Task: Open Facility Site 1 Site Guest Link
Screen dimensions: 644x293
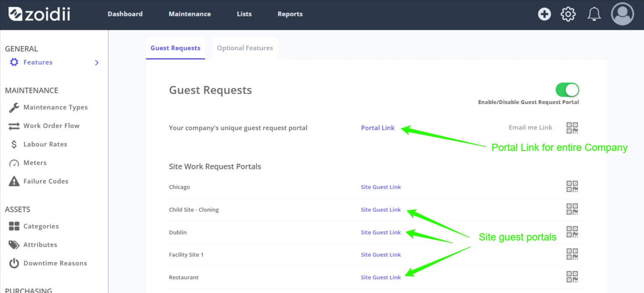Action: tap(381, 255)
